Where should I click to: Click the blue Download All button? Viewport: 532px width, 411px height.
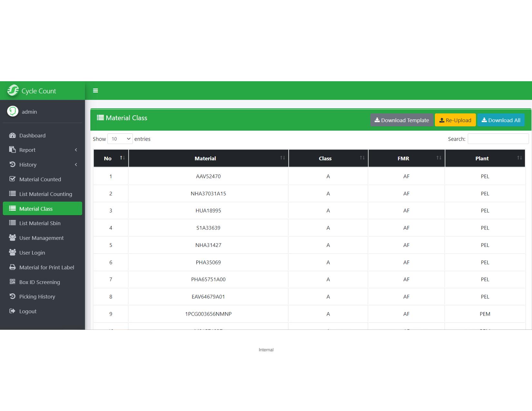[501, 120]
